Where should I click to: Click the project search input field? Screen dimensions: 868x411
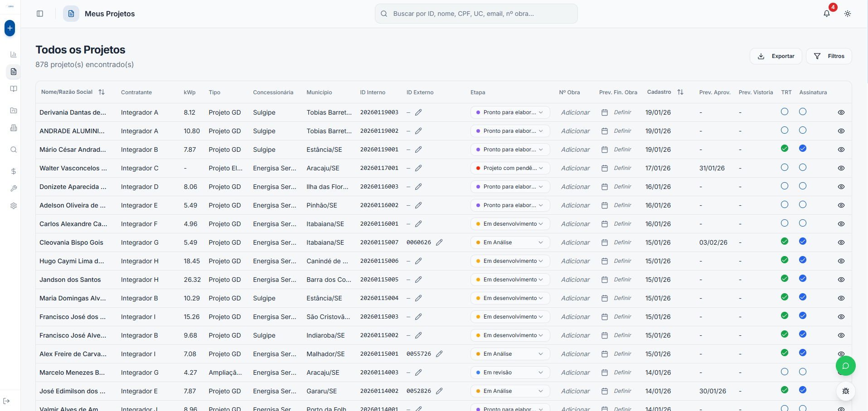tap(476, 14)
